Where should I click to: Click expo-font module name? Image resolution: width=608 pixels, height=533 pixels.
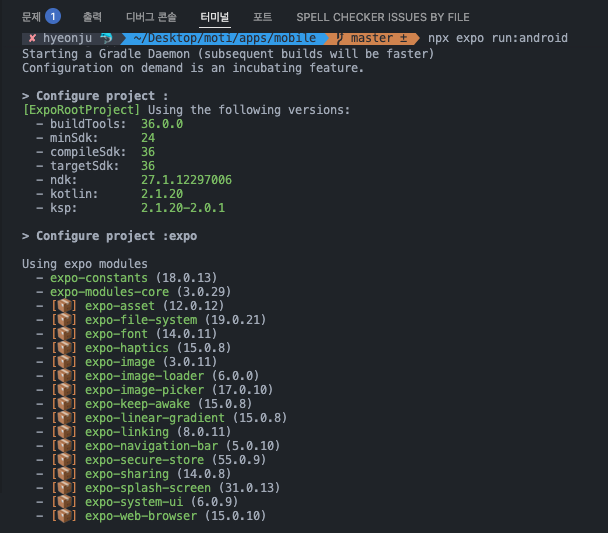tap(116, 334)
